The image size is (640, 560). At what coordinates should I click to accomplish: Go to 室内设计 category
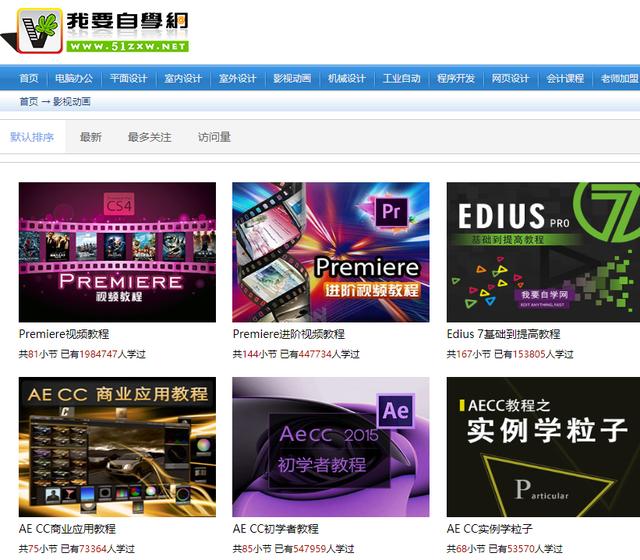click(x=183, y=78)
